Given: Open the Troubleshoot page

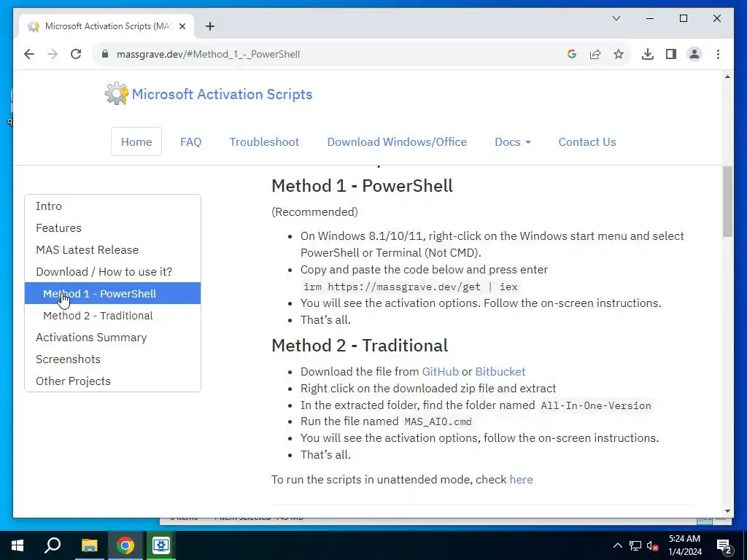Looking at the screenshot, I should (264, 141).
